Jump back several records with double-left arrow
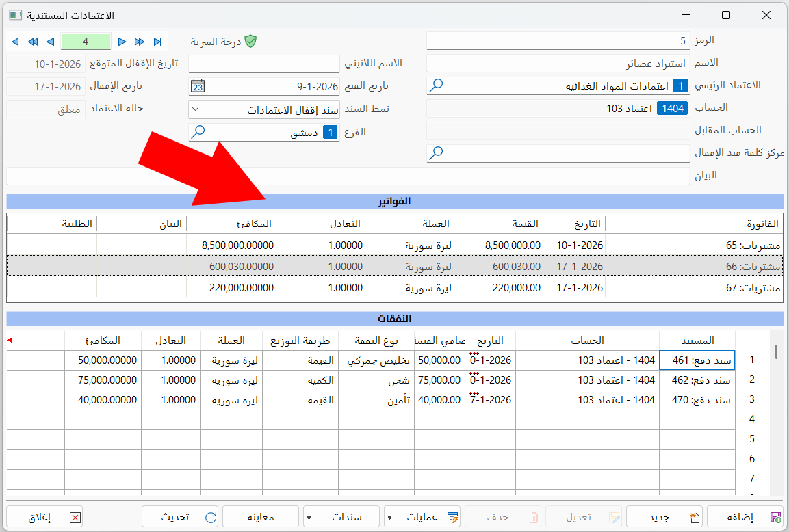 [33, 42]
